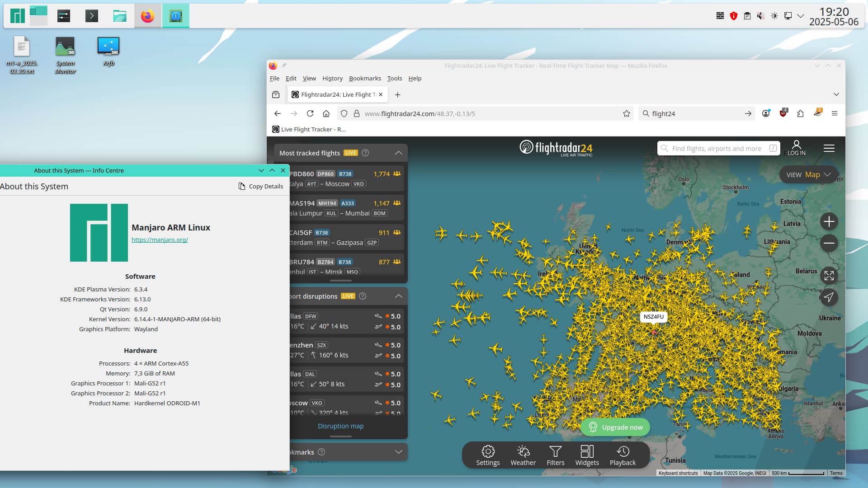Viewport: 868px width, 488px height.
Task: Open the Firefox hamburger application menu
Action: [x=835, y=114]
